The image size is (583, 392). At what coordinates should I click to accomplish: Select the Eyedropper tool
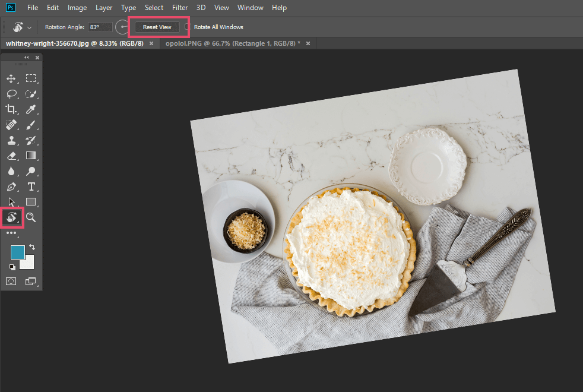[x=31, y=109]
